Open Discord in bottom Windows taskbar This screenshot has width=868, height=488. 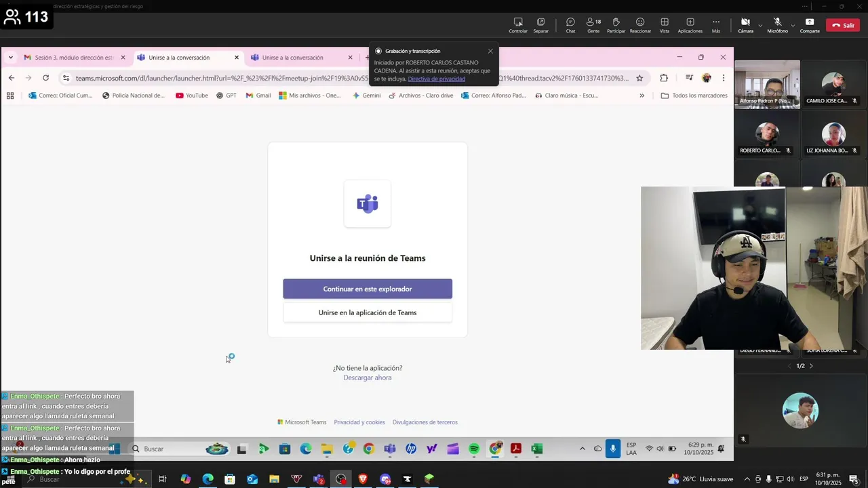coord(385,479)
